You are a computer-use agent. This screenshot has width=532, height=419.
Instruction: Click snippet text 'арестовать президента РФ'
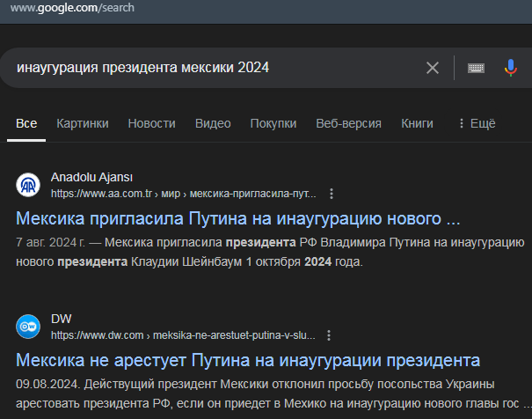(x=93, y=404)
